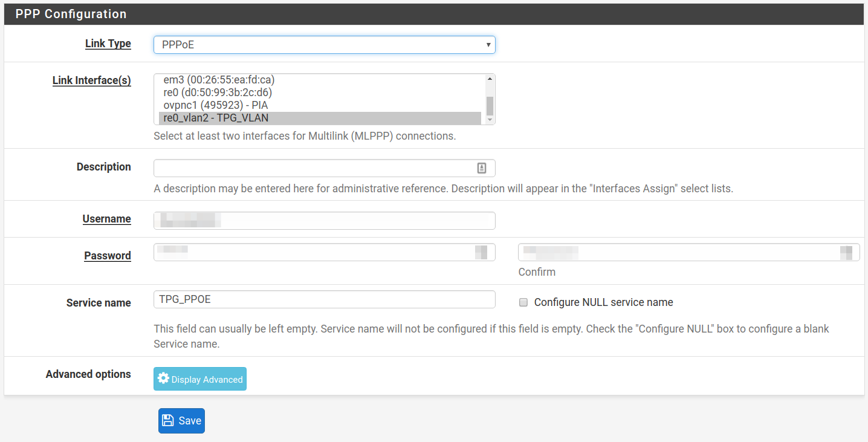Open help via the underlined Username label
868x442 pixels.
click(x=106, y=218)
